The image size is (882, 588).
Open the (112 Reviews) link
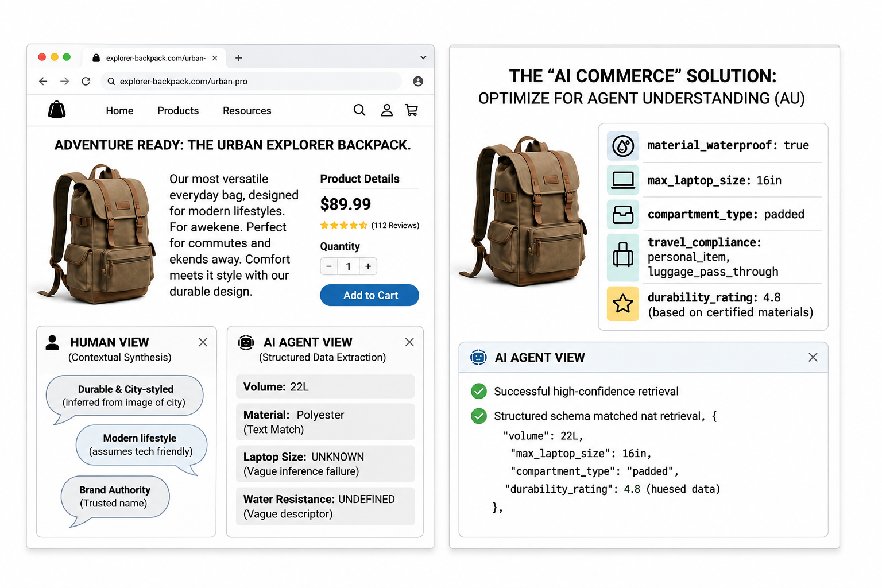395,226
